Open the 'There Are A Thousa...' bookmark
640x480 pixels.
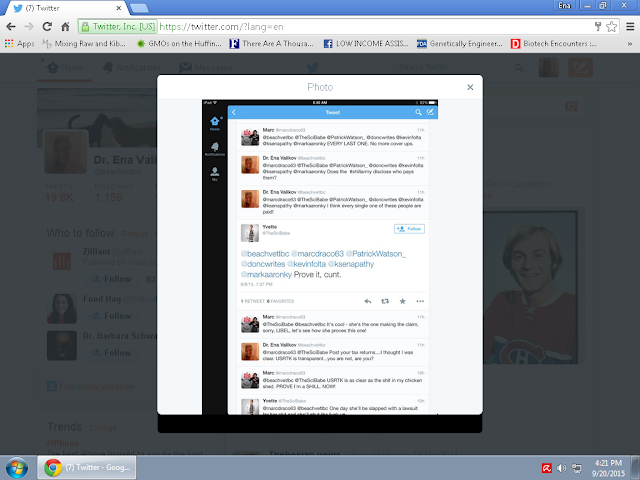click(271, 44)
